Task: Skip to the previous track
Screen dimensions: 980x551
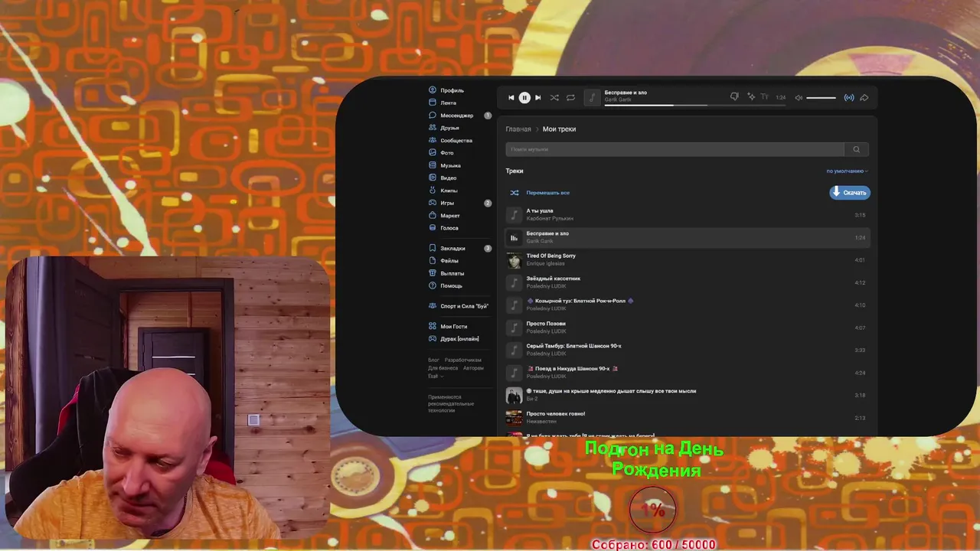Action: tap(511, 97)
